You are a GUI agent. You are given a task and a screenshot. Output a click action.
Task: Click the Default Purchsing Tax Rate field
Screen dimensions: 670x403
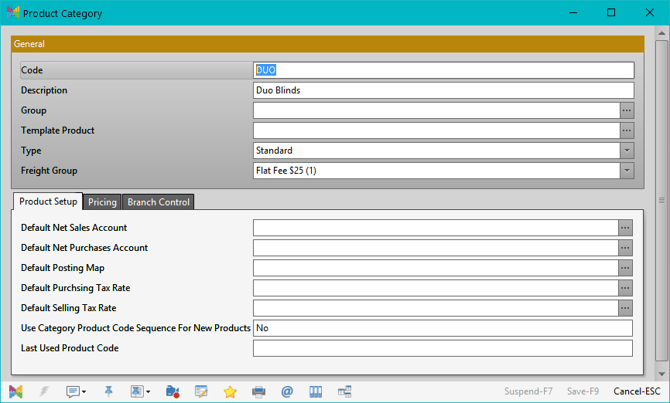point(435,288)
